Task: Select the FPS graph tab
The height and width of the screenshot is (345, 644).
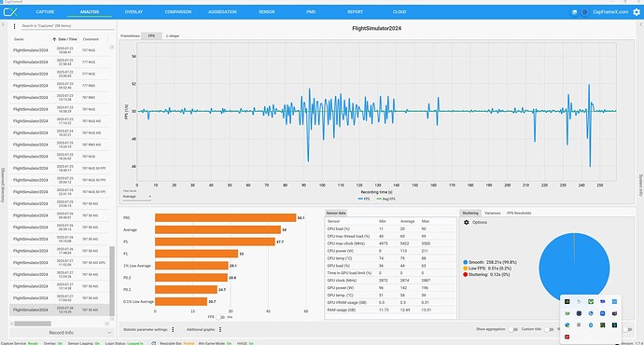Action: click(x=151, y=36)
